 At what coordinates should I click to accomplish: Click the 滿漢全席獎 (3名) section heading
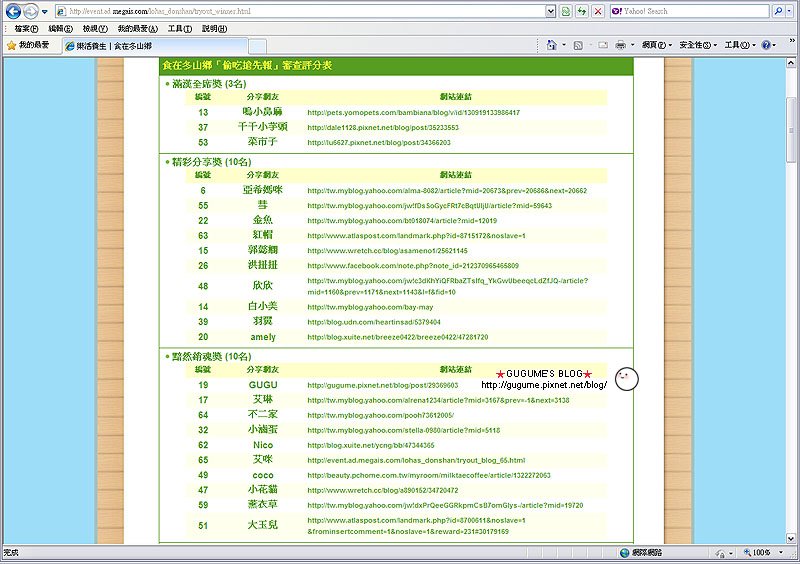pyautogui.click(x=209, y=84)
